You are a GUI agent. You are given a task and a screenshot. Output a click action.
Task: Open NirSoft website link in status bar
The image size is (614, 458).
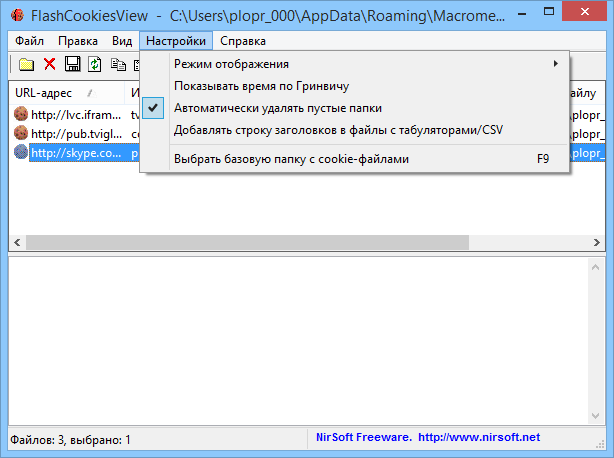(479, 437)
